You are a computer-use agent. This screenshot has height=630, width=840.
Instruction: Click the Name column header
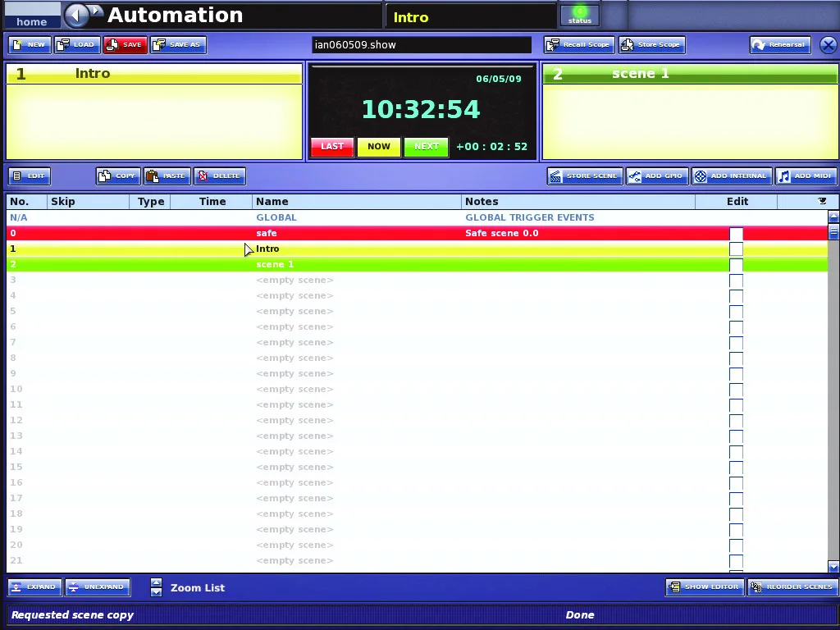(x=357, y=202)
